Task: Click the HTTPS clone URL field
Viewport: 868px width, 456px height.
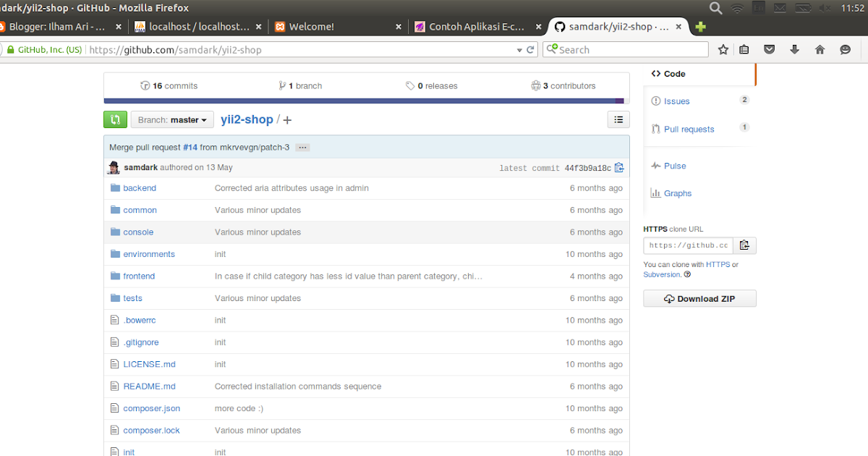Action: pos(689,245)
